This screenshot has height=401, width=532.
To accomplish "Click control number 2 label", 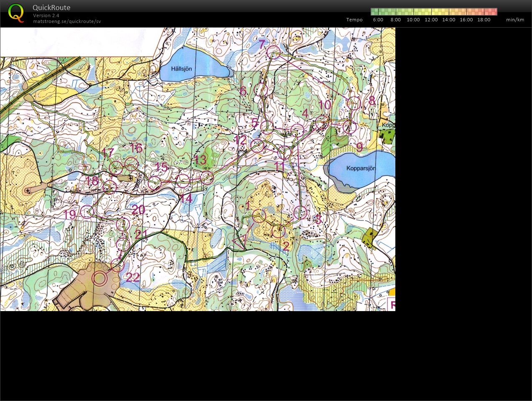I will [x=286, y=246].
